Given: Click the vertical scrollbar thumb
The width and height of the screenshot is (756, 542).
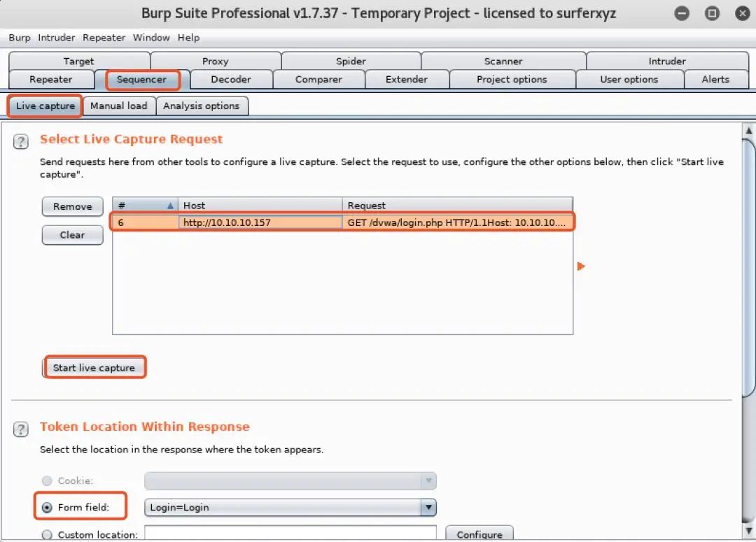Looking at the screenshot, I should 748,267.
